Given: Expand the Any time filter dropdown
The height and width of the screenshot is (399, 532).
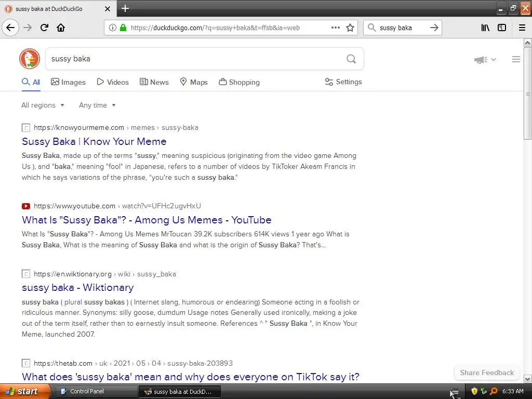Looking at the screenshot, I should click(x=97, y=105).
